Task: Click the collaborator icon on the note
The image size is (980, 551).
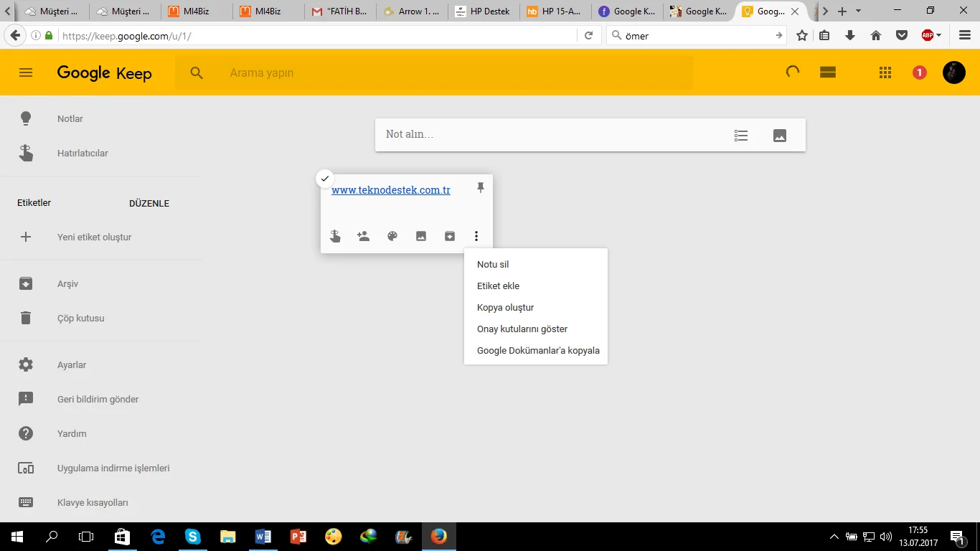Action: (x=364, y=236)
